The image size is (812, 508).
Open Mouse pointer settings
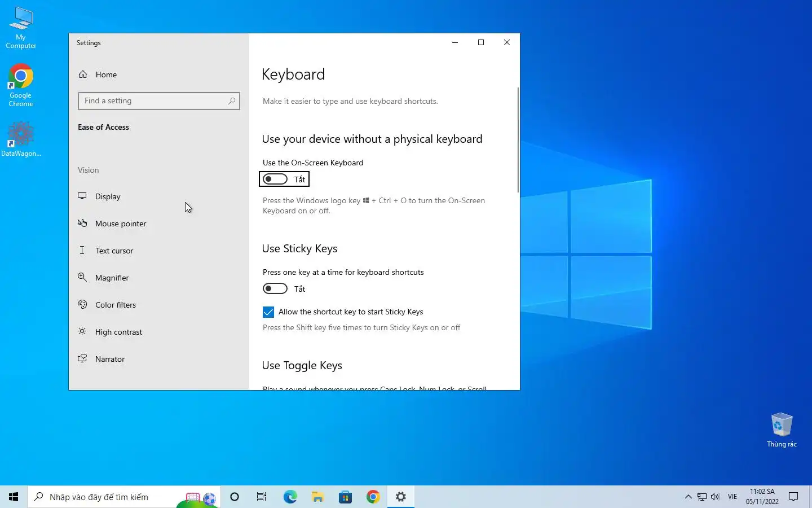(158, 224)
